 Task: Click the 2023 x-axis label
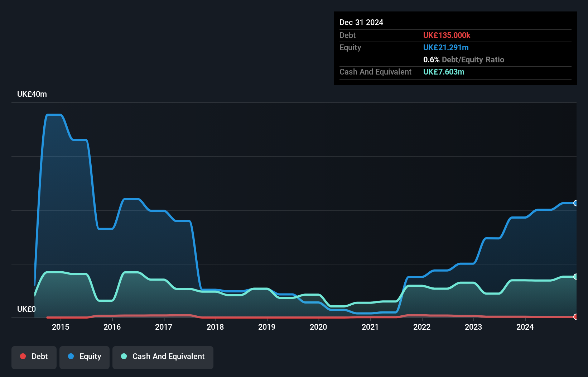[473, 327]
